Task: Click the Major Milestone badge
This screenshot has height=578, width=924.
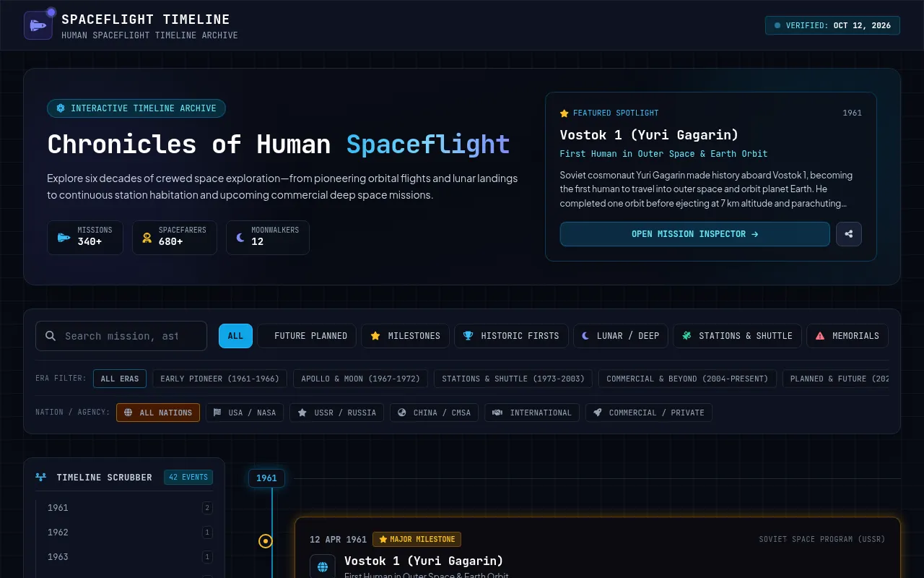Action: 417,540
